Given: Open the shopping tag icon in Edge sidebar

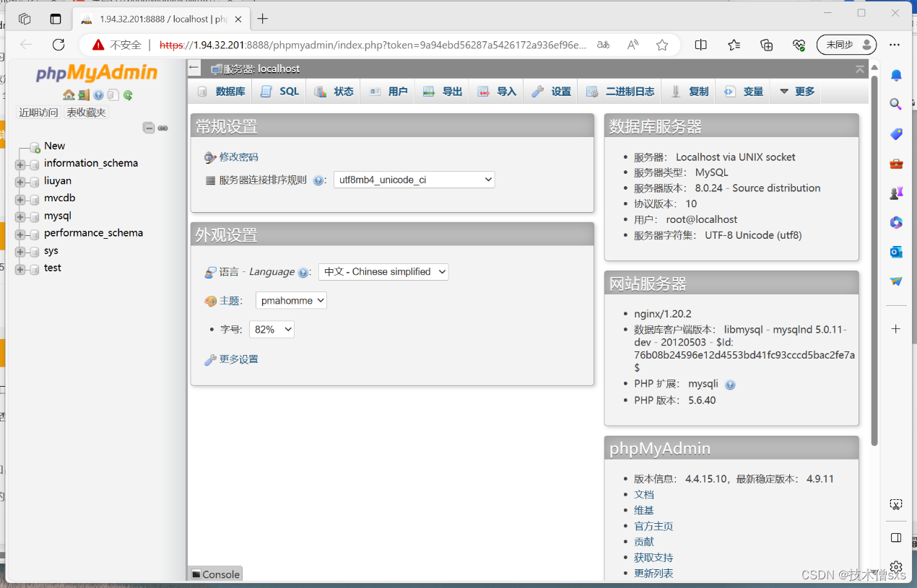Looking at the screenshot, I should (x=896, y=133).
